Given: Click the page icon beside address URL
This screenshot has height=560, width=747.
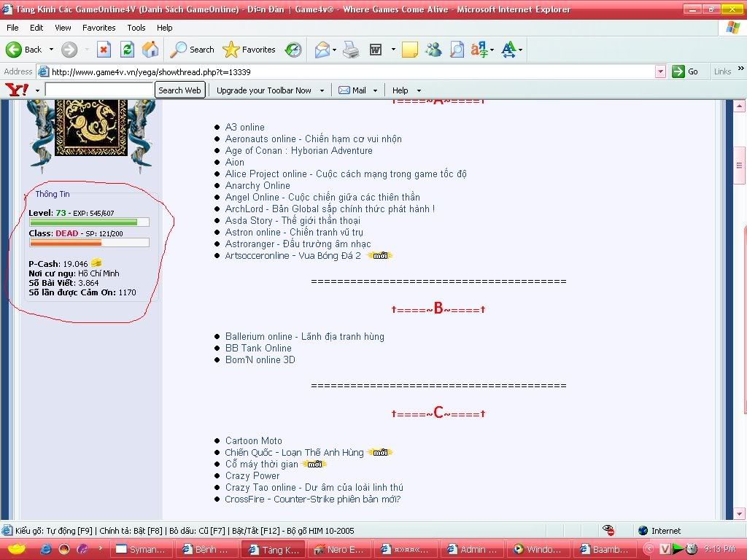Looking at the screenshot, I should tap(43, 72).
